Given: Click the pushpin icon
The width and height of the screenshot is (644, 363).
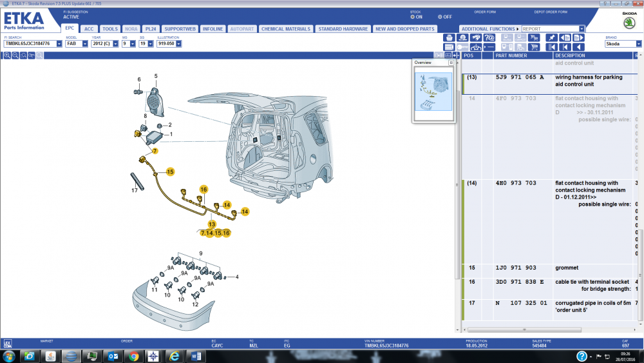Looking at the screenshot, I should click(552, 37).
